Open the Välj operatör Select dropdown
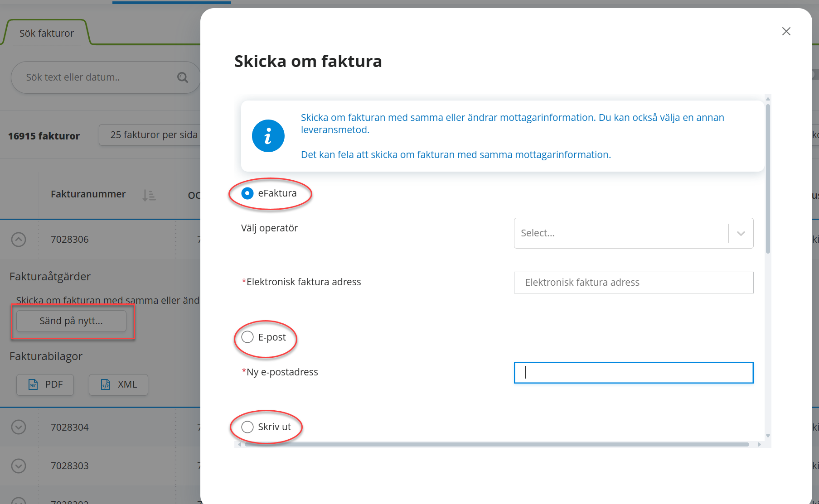This screenshot has width=819, height=504. (633, 233)
